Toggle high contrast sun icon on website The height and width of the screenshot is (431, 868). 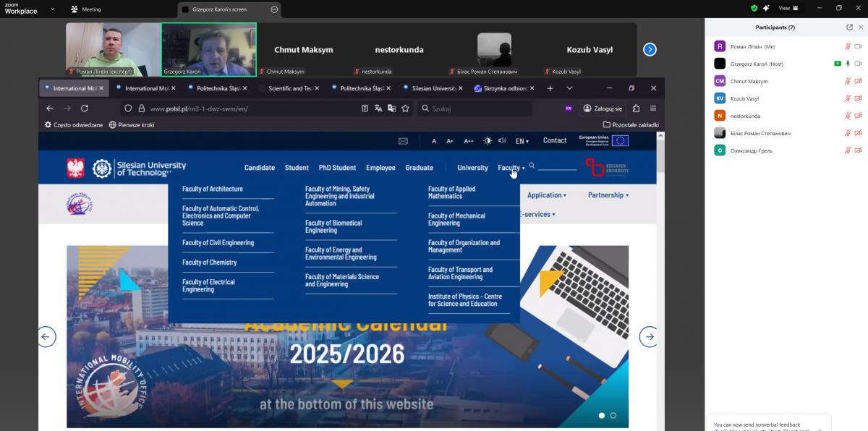[488, 141]
